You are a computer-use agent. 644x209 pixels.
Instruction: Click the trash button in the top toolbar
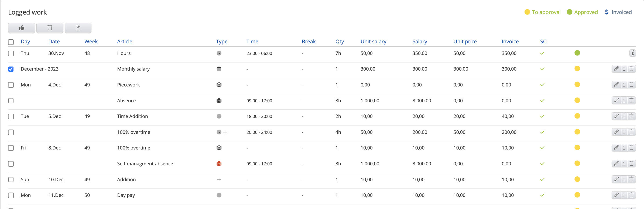click(x=50, y=28)
